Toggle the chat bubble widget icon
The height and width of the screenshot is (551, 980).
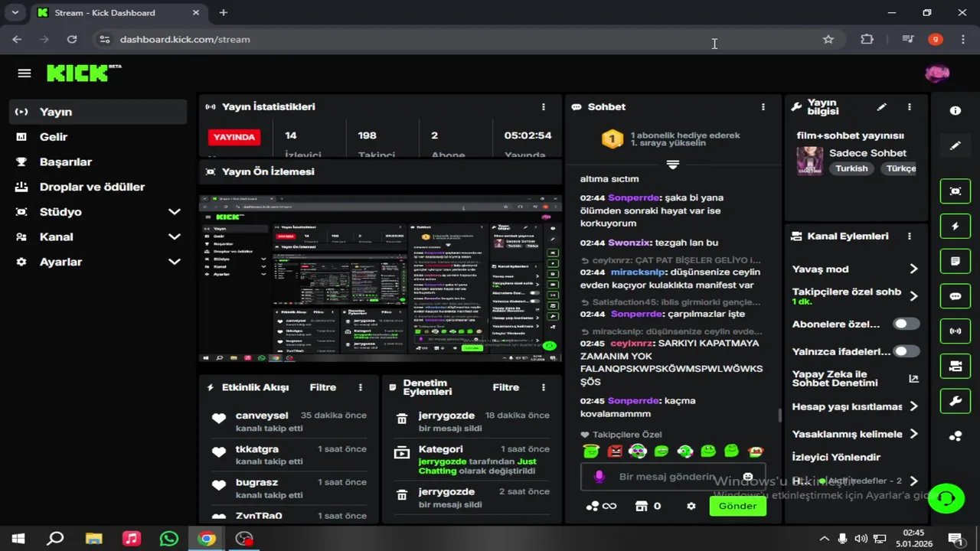[955, 296]
